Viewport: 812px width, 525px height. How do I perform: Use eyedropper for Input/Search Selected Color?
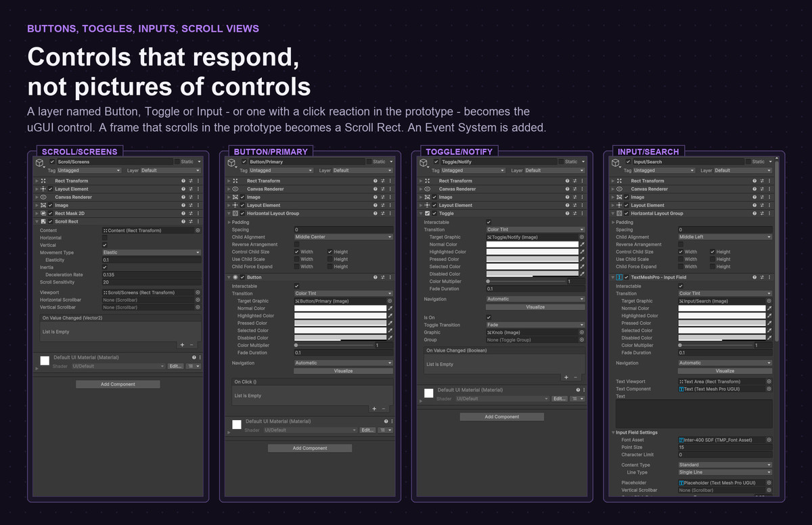(769, 331)
